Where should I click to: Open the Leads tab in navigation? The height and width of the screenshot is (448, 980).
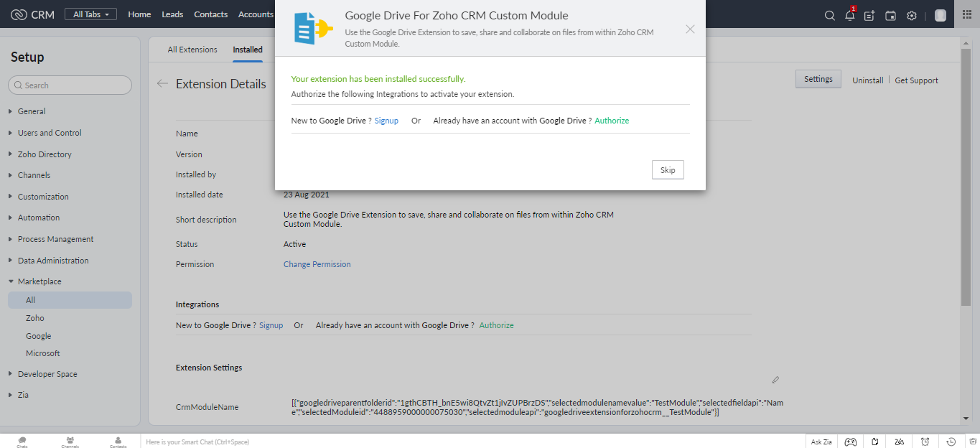click(172, 14)
